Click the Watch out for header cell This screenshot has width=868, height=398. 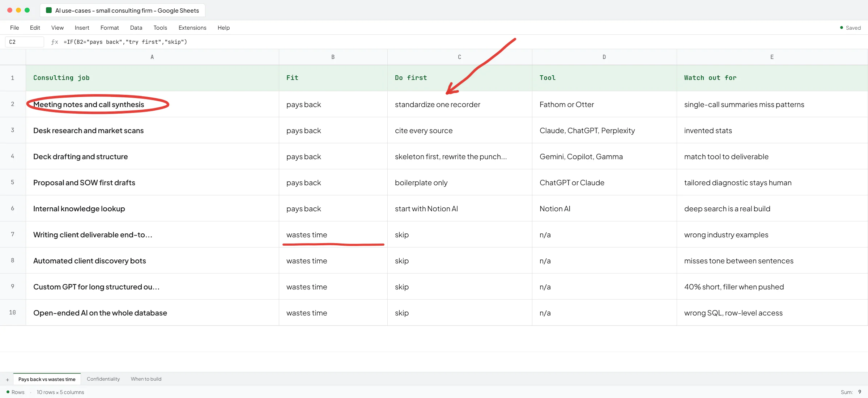coord(772,78)
